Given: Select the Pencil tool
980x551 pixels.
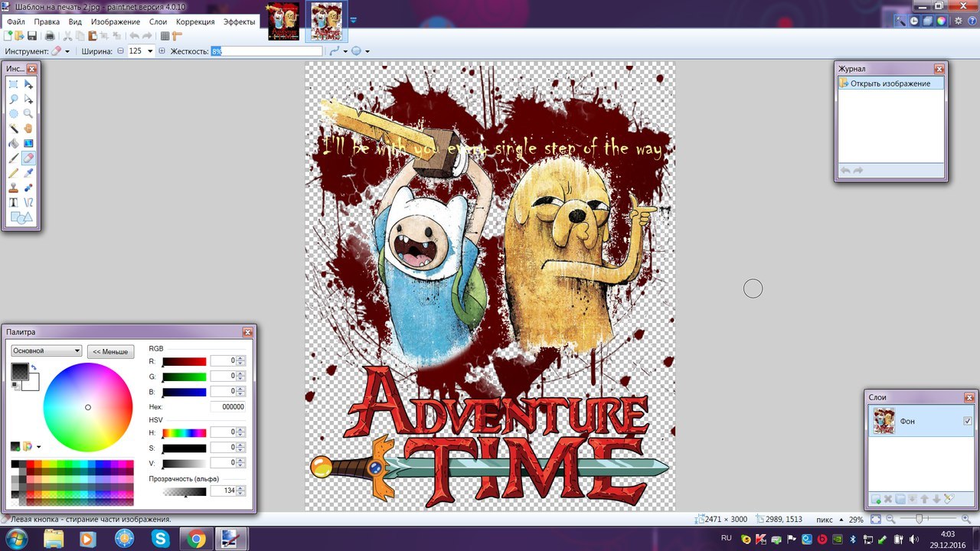Looking at the screenshot, I should pyautogui.click(x=14, y=173).
